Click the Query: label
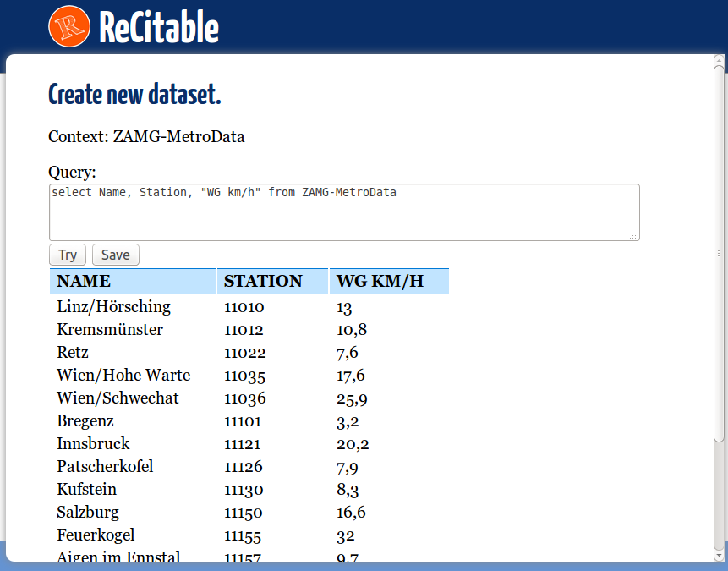 pyautogui.click(x=72, y=173)
